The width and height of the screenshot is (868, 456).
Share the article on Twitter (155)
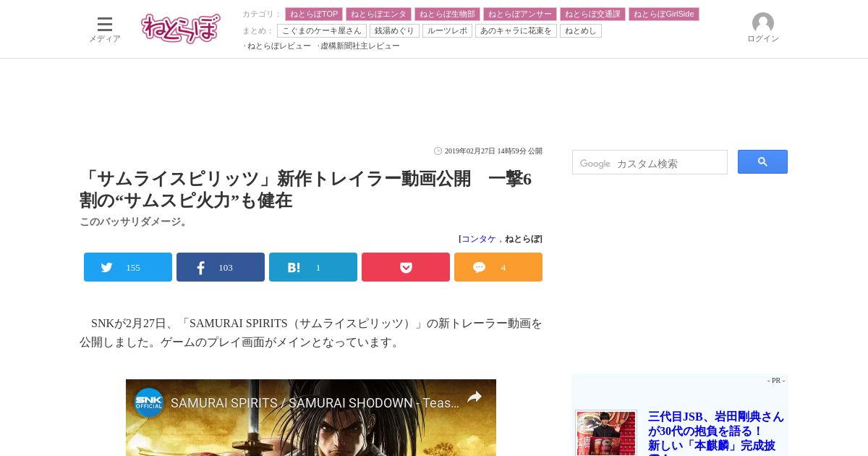click(x=128, y=267)
